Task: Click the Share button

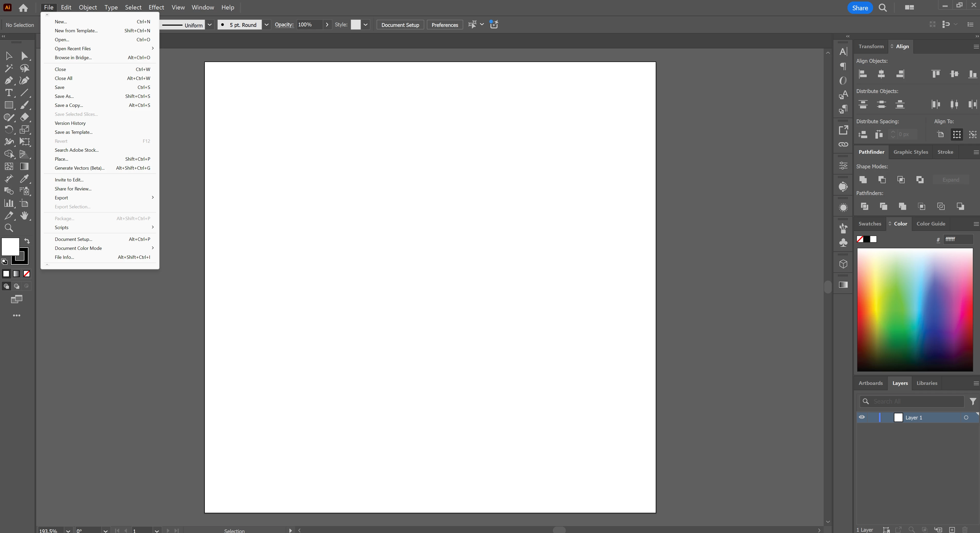Action: point(860,8)
